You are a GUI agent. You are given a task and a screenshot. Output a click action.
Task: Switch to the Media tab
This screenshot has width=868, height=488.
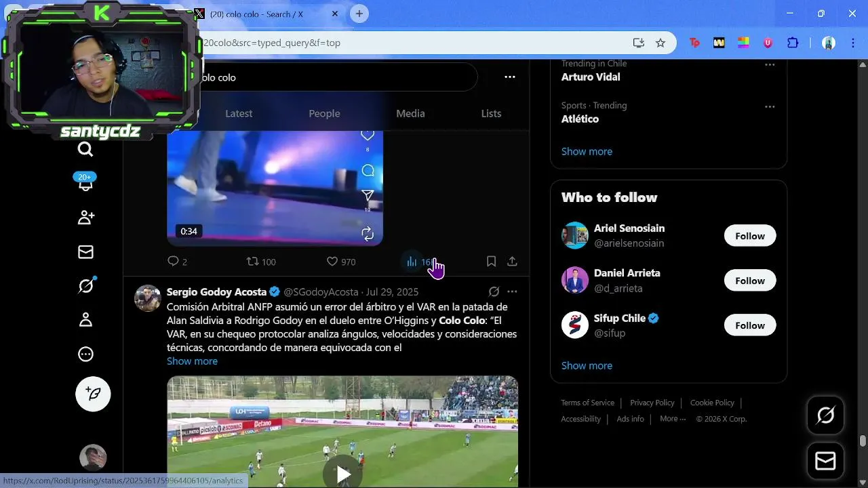click(410, 114)
